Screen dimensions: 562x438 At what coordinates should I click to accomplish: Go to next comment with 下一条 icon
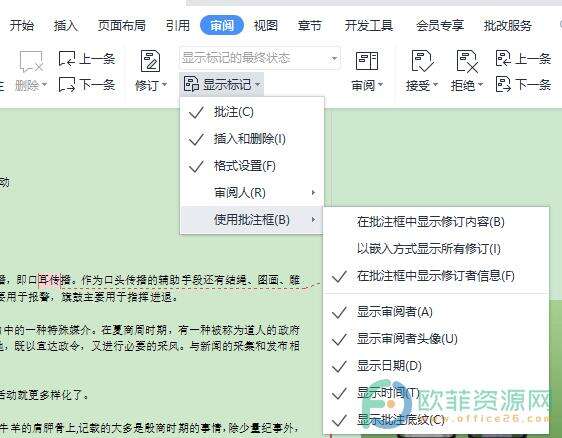(x=67, y=85)
